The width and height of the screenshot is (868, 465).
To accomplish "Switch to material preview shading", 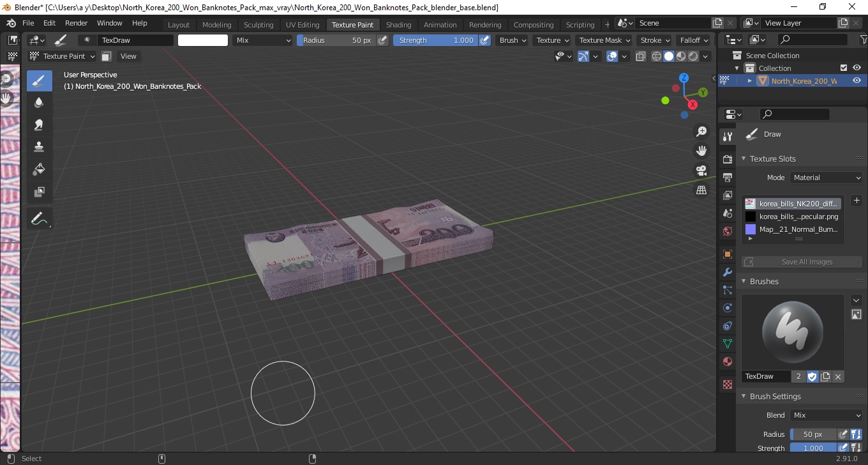I will click(x=680, y=56).
